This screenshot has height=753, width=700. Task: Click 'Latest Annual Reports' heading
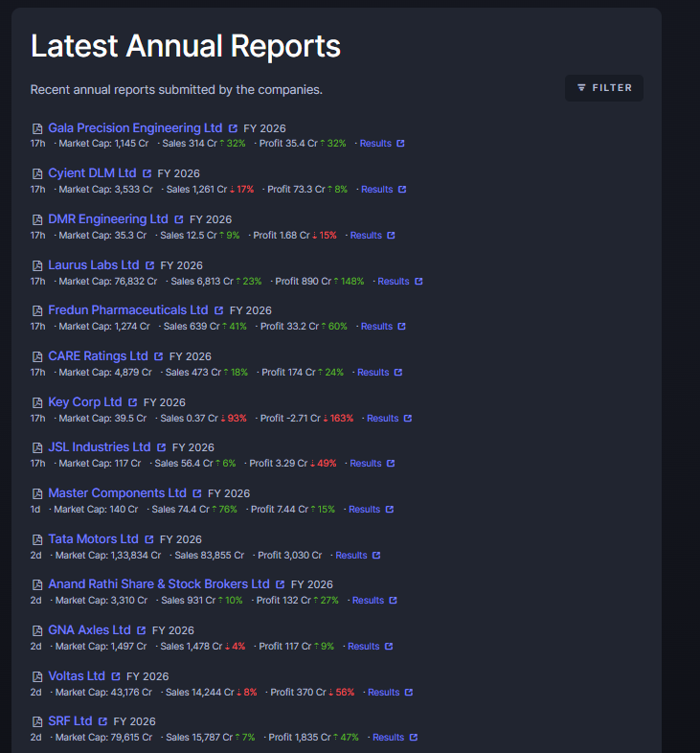(186, 47)
